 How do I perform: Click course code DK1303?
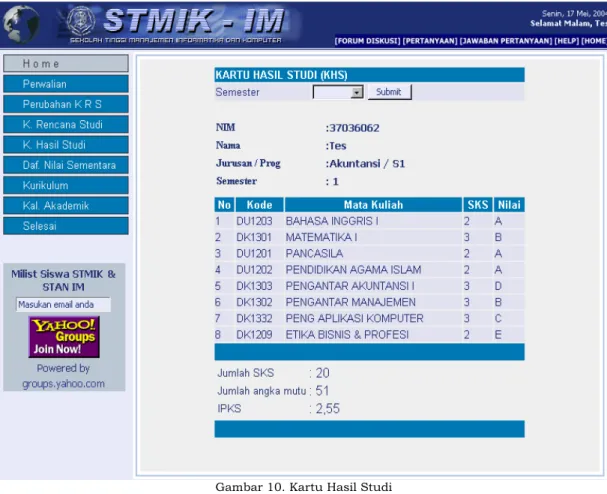pos(254,286)
